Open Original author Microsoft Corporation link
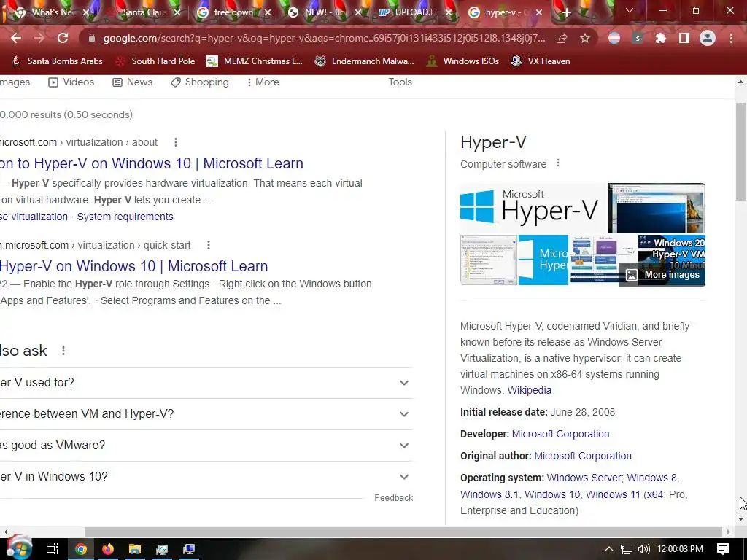The width and height of the screenshot is (747, 560). coord(583,456)
